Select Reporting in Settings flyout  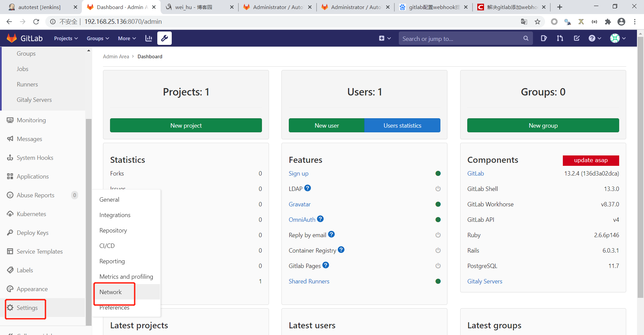pyautogui.click(x=127, y=261)
